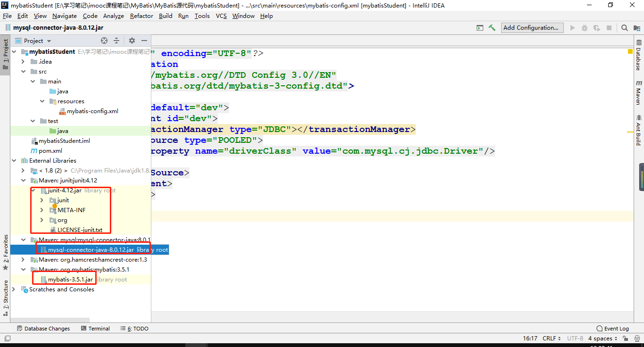Click the Run with Coverage icon
Image resolution: width=644 pixels, height=347 pixels.
click(x=597, y=28)
